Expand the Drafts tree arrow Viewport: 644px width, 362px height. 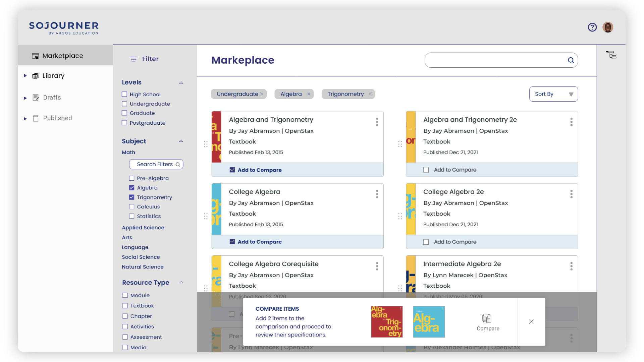(x=25, y=98)
